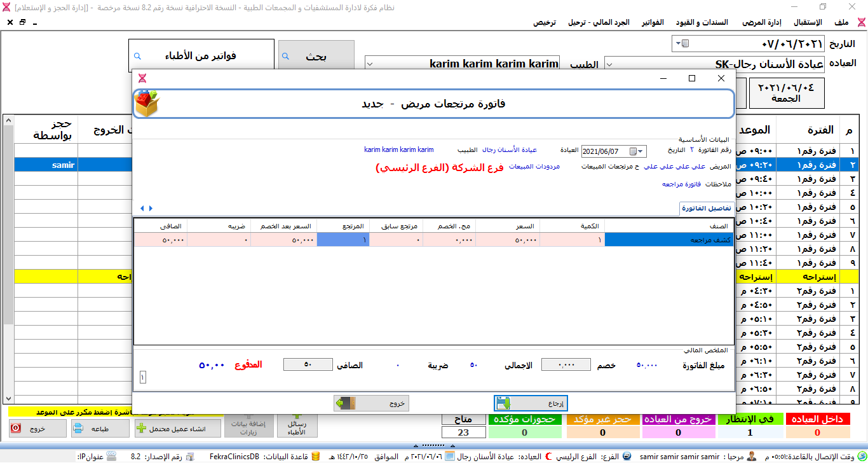This screenshot has width=868, height=463.
Task: Click the package box icon in the invoice header
Action: point(147,104)
